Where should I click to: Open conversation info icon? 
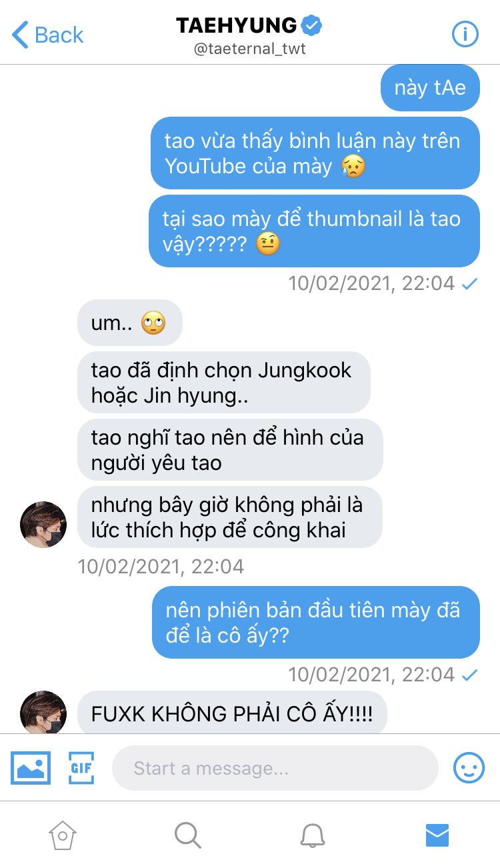coord(465,34)
